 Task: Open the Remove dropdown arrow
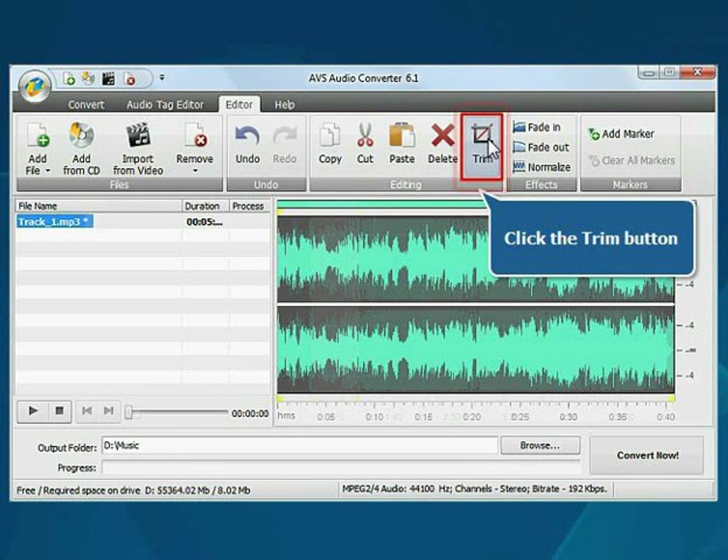coord(195,171)
